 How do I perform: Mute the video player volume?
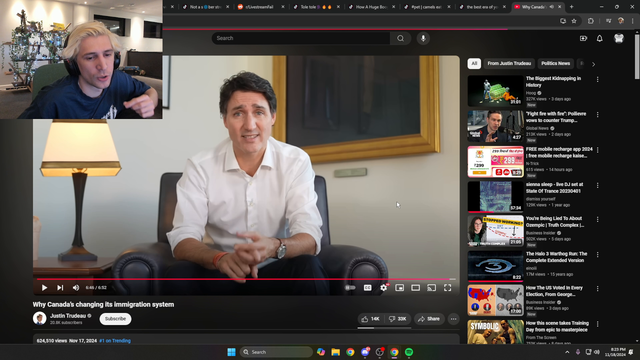point(76,288)
